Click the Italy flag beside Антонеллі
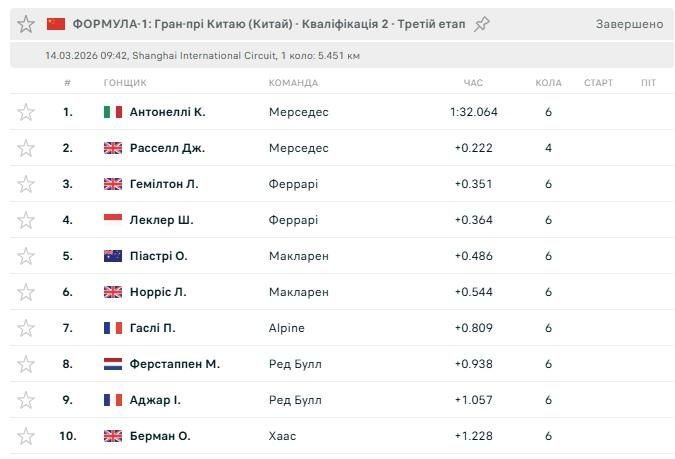Image resolution: width=675 pixels, height=459 pixels. click(113, 112)
